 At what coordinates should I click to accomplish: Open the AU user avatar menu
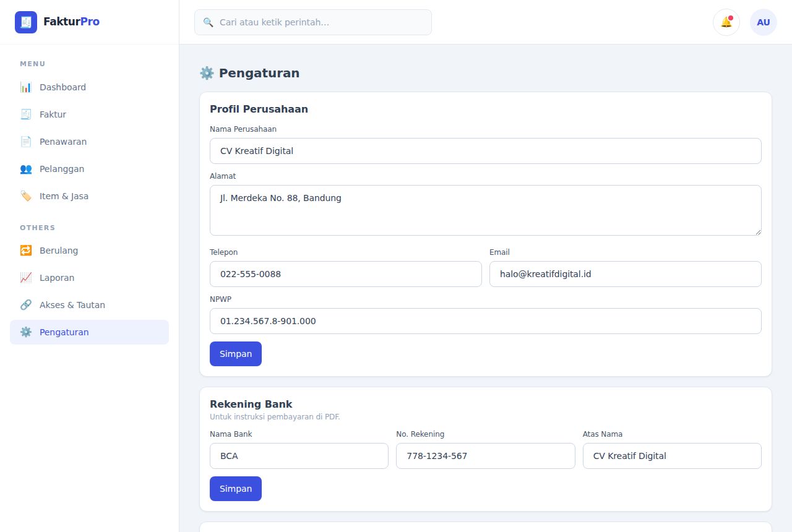[764, 22]
